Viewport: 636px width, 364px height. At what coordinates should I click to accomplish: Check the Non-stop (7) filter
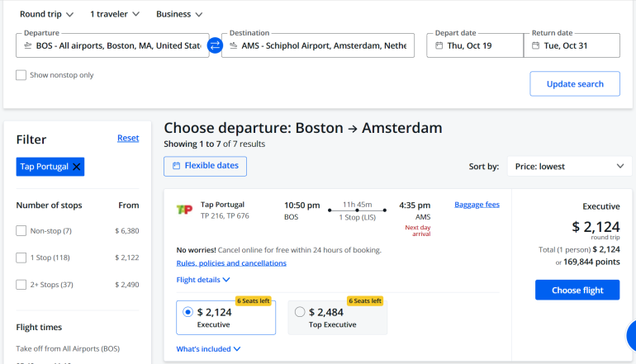(x=21, y=231)
